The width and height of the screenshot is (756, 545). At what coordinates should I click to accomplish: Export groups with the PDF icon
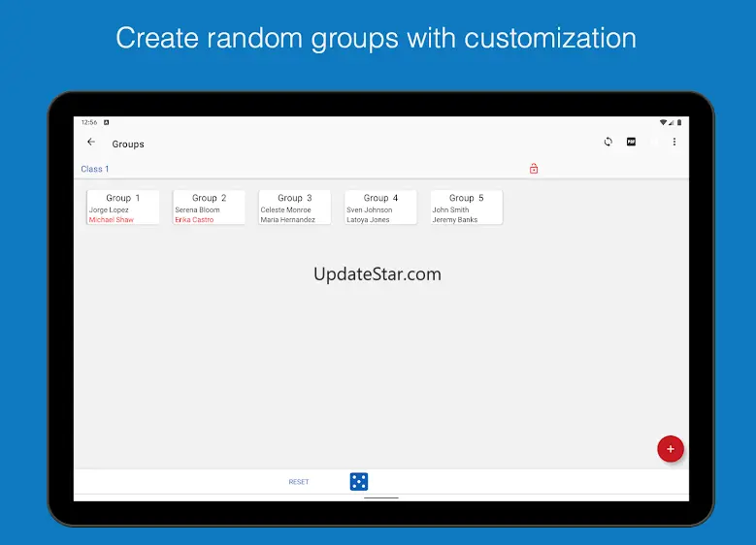pyautogui.click(x=631, y=143)
